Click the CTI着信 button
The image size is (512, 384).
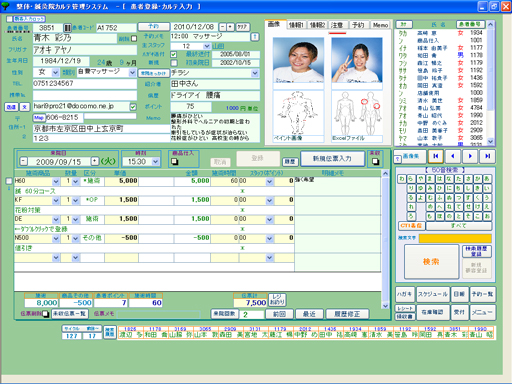tap(411, 226)
